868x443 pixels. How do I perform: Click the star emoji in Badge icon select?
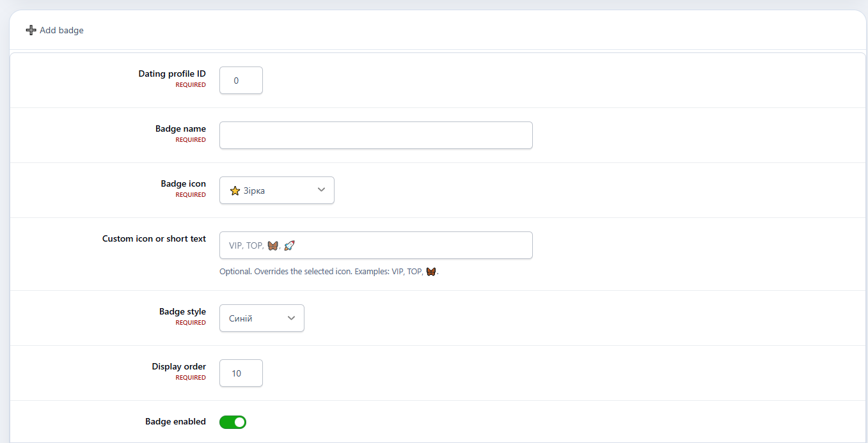(x=235, y=190)
